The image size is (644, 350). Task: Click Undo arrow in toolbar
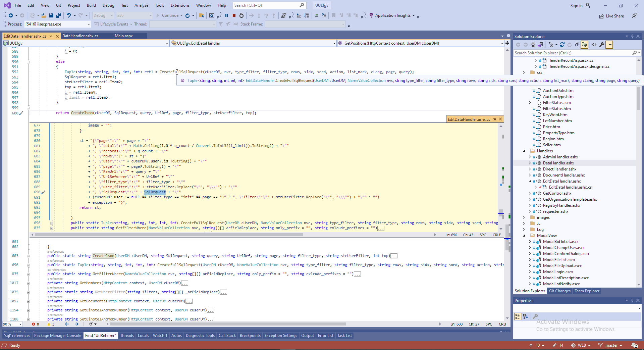[x=69, y=15]
